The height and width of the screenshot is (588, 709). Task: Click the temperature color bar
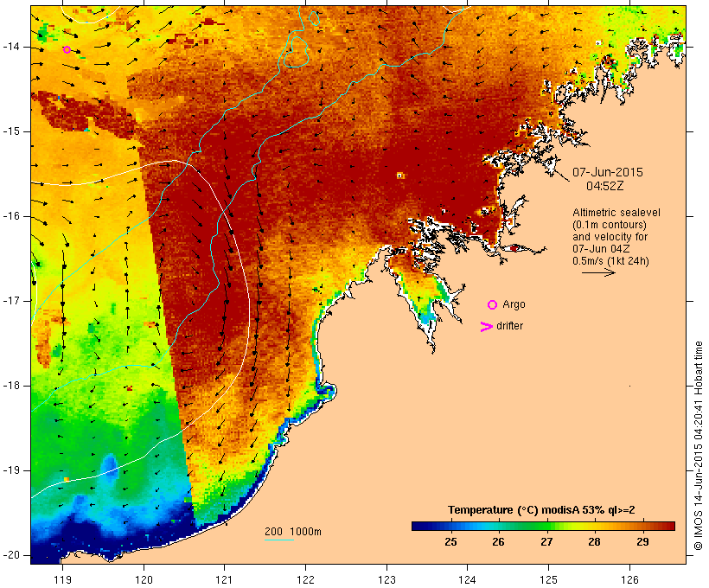point(543,526)
